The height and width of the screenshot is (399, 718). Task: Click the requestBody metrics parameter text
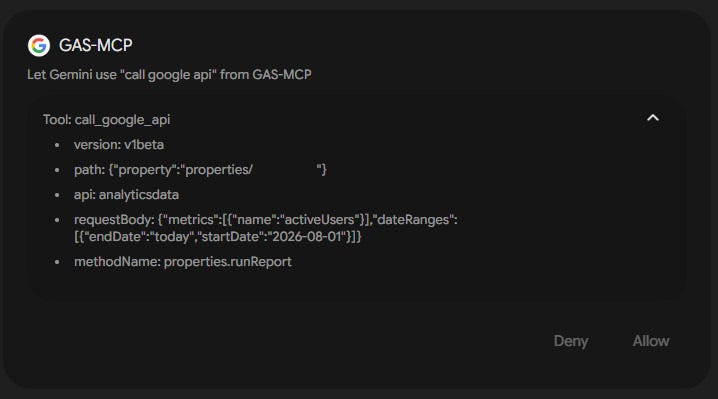266,228
